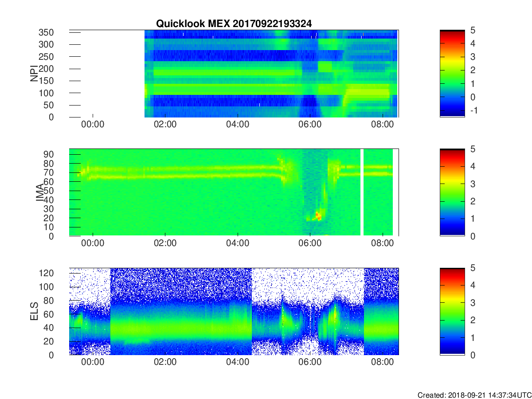Click the 02:00 time label under NPI plot
Image resolution: width=532 pixels, height=399 pixels.
[165, 125]
